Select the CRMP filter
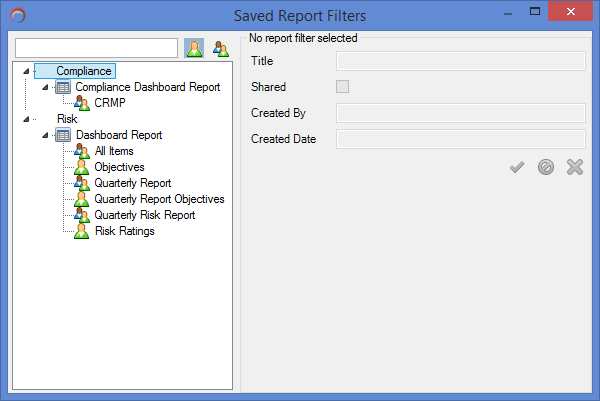Image resolution: width=600 pixels, height=401 pixels. coord(110,103)
